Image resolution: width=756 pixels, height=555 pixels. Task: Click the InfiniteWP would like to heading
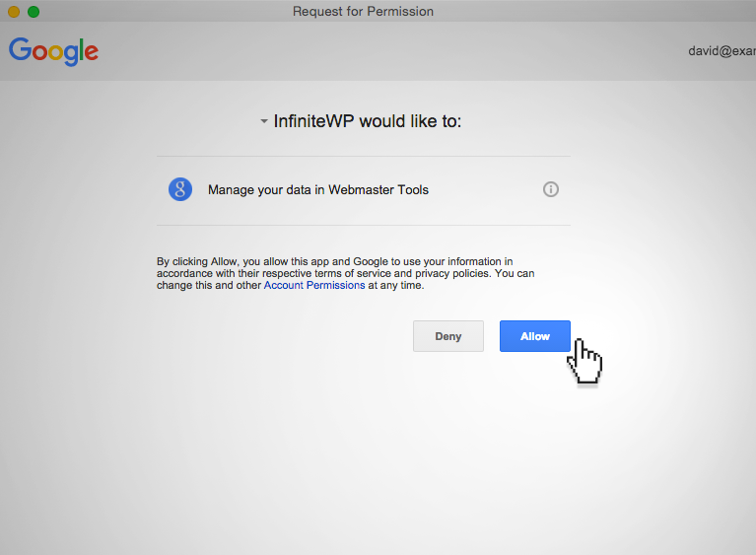point(368,121)
